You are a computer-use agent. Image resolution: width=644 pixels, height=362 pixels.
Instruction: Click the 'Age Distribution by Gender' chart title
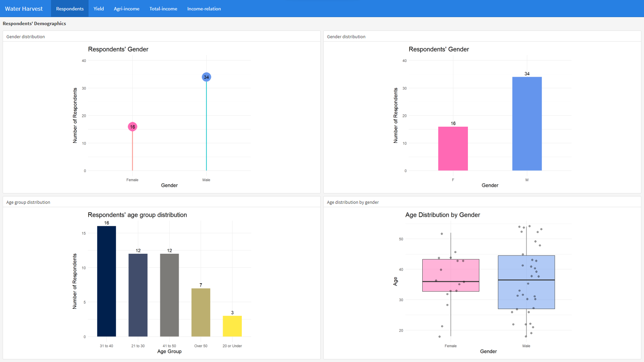pos(443,215)
